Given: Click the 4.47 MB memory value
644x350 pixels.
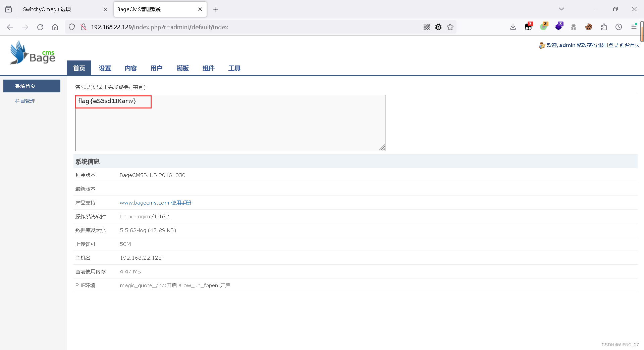Looking at the screenshot, I should pyautogui.click(x=130, y=271).
